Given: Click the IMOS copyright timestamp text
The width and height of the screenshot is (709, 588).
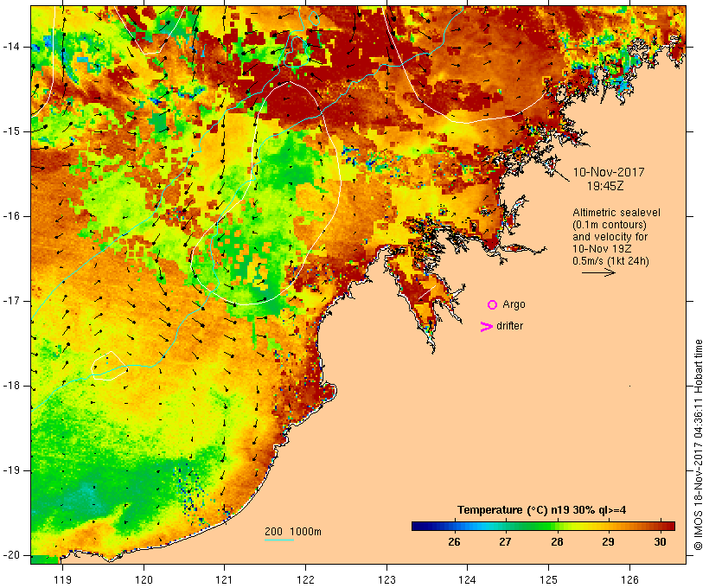Looking at the screenshot, I should [x=699, y=444].
